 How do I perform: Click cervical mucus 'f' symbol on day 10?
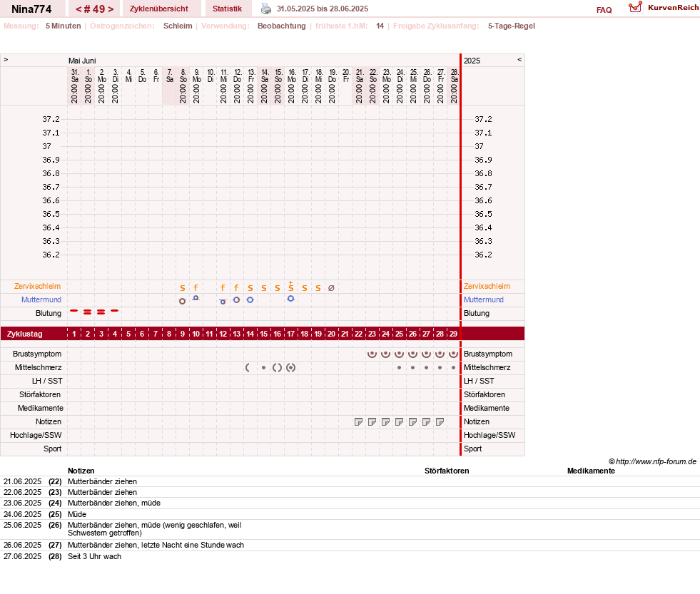196,288
